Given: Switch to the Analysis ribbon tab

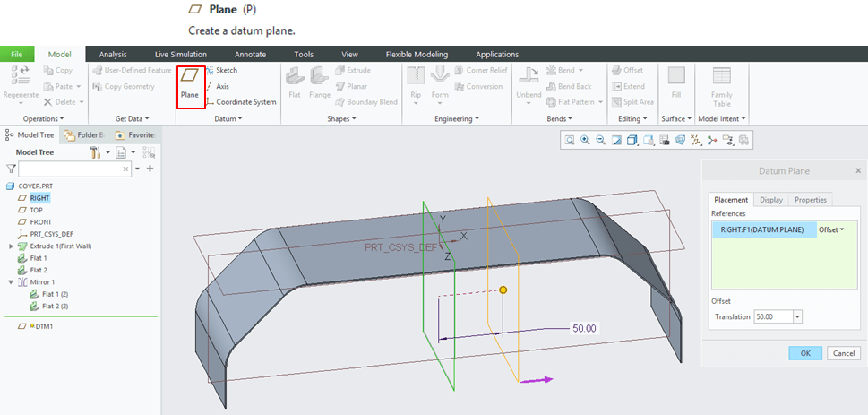Looking at the screenshot, I should (x=113, y=55).
